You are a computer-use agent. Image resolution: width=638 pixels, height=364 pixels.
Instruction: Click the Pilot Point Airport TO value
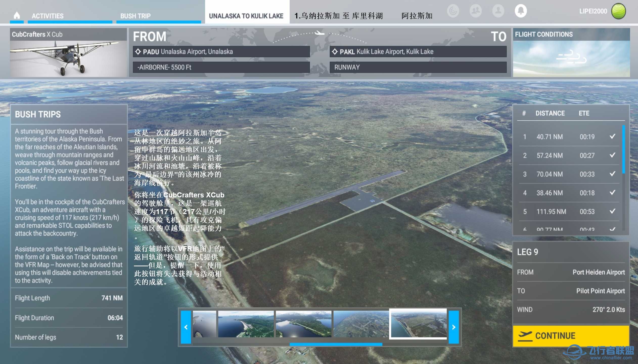(x=600, y=291)
